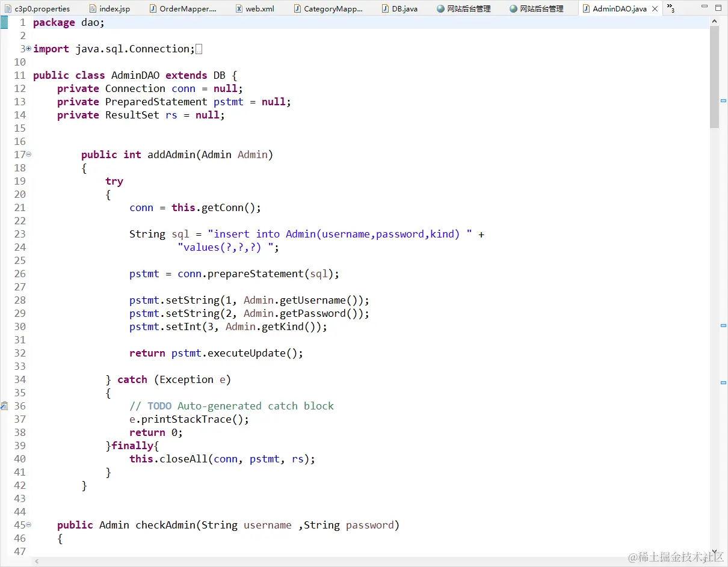Open the DB.java tab
Screen dimensions: 728x567
point(399,8)
